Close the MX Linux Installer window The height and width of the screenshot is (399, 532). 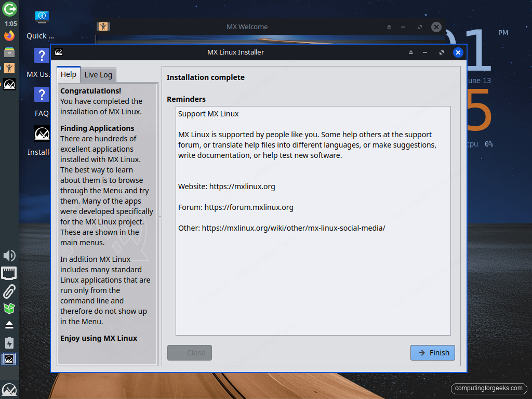click(458, 52)
